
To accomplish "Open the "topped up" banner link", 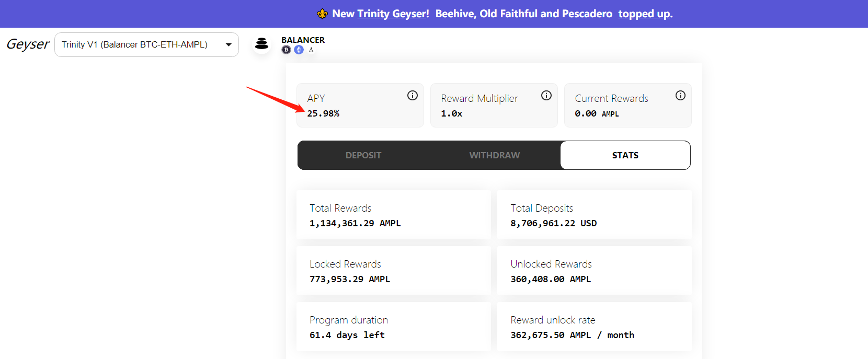I will pyautogui.click(x=644, y=14).
